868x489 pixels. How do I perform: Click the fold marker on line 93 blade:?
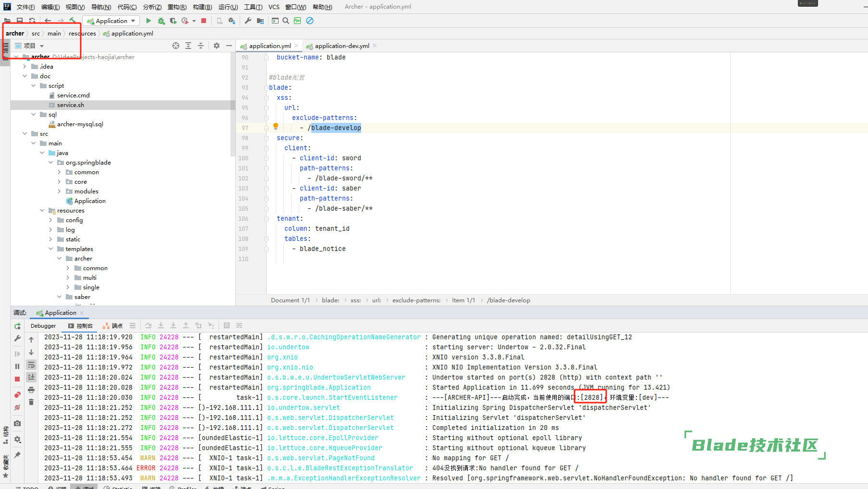pyautogui.click(x=266, y=87)
